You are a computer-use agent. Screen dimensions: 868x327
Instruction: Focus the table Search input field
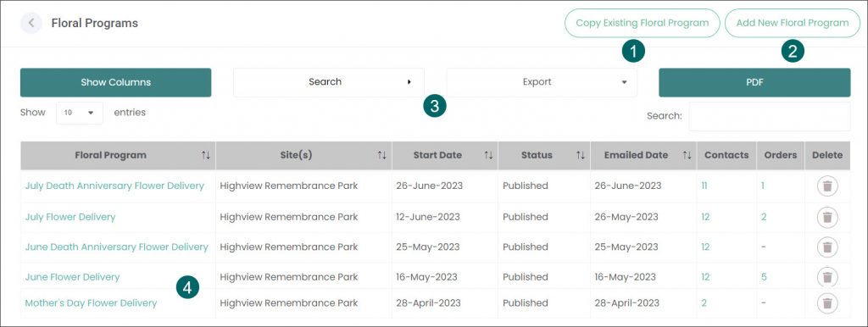(770, 116)
